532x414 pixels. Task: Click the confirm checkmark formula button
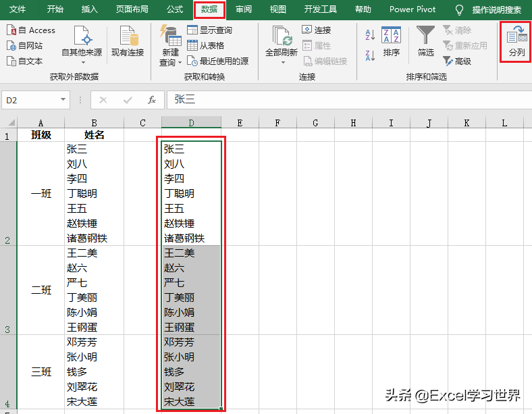[128, 100]
